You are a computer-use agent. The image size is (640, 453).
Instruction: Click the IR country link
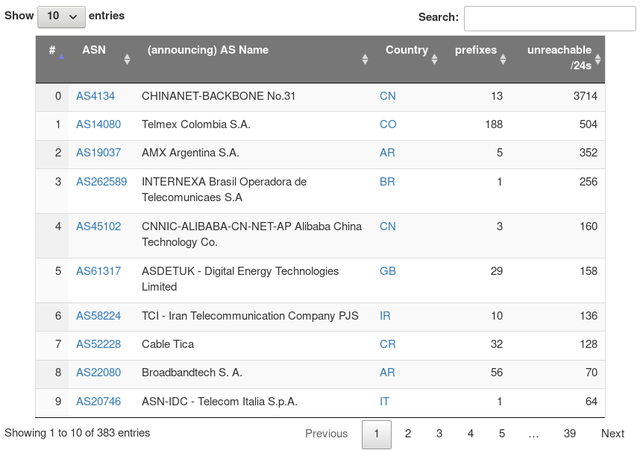click(x=385, y=316)
